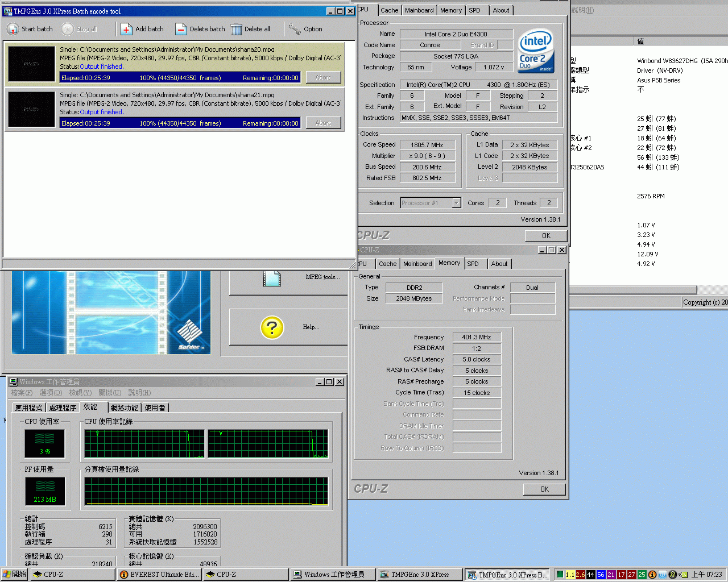
Task: Click the Core Speed value 1805.7 MHz
Action: click(427, 145)
